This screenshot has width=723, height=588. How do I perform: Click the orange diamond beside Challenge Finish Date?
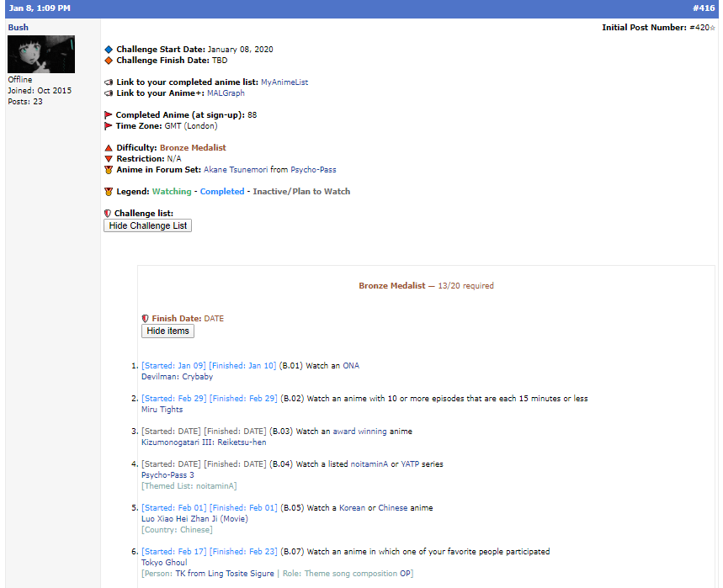[x=109, y=61]
